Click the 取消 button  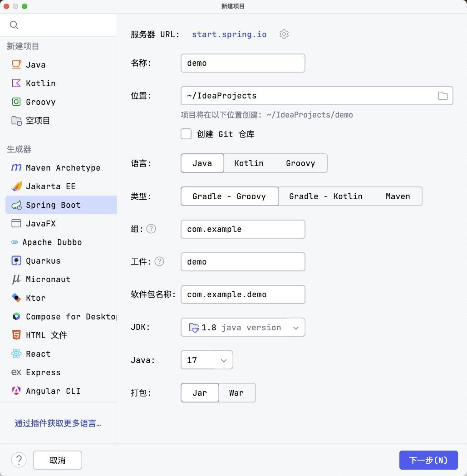[x=57, y=460]
